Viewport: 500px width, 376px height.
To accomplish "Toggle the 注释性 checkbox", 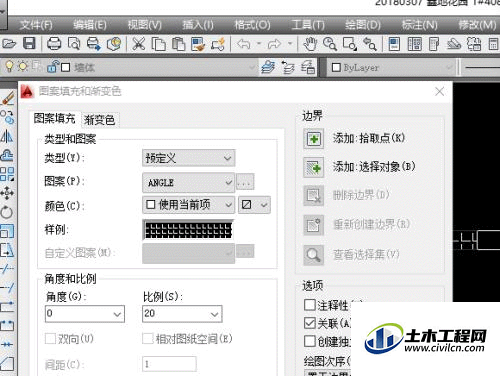I will 310,305.
